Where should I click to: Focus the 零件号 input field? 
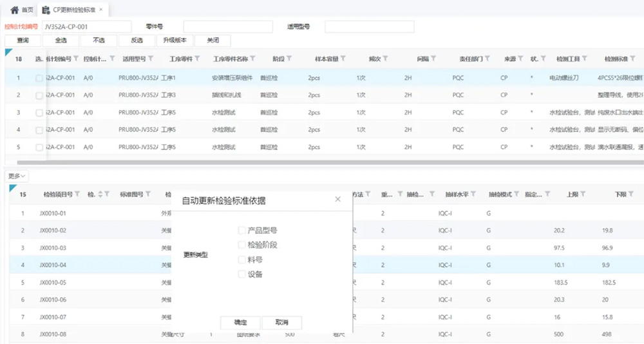click(227, 26)
